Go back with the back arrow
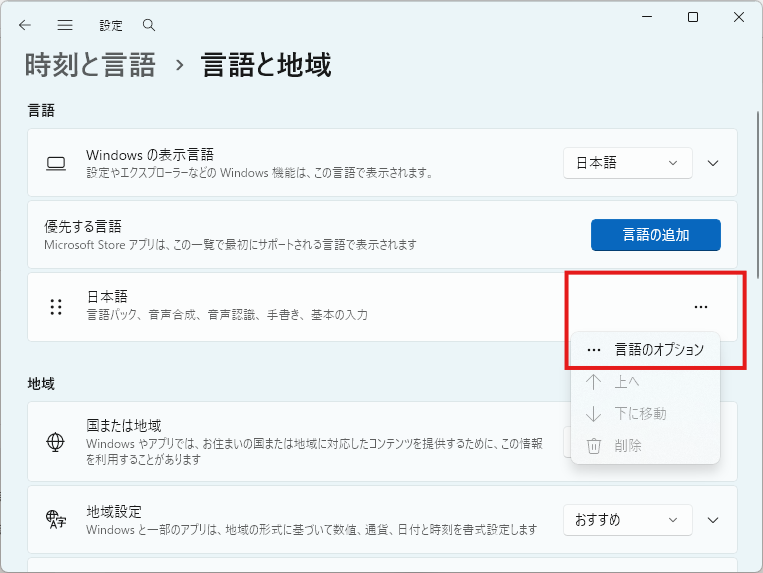This screenshot has height=573, width=763. click(x=25, y=25)
